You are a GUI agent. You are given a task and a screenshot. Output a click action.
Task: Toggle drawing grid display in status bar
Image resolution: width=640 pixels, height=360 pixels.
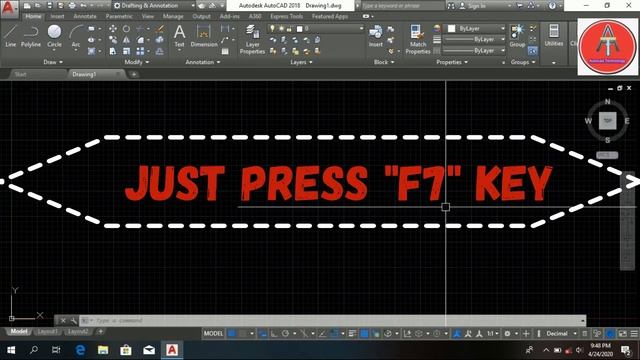(x=231, y=333)
